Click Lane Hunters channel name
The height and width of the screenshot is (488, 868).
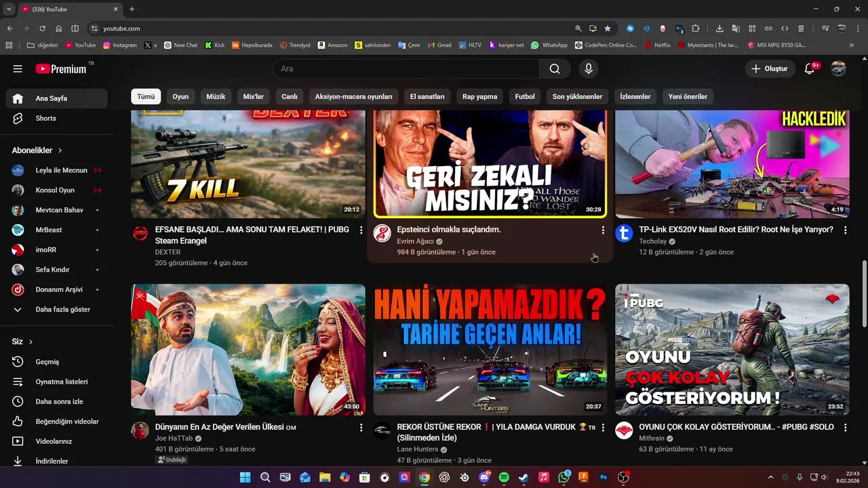(418, 449)
